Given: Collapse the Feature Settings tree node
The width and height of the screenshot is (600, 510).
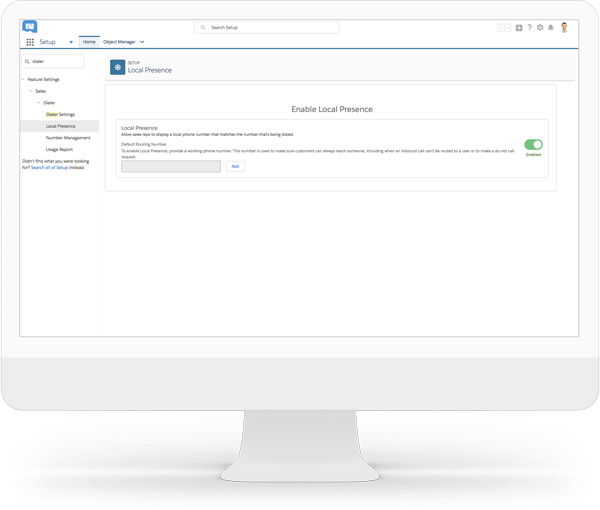Looking at the screenshot, I should coord(23,80).
